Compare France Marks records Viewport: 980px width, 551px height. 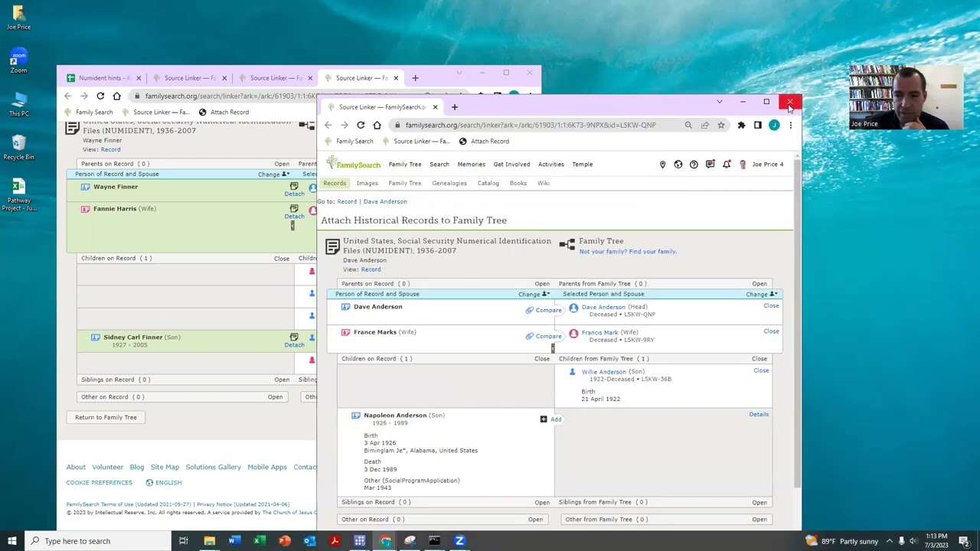tap(544, 337)
